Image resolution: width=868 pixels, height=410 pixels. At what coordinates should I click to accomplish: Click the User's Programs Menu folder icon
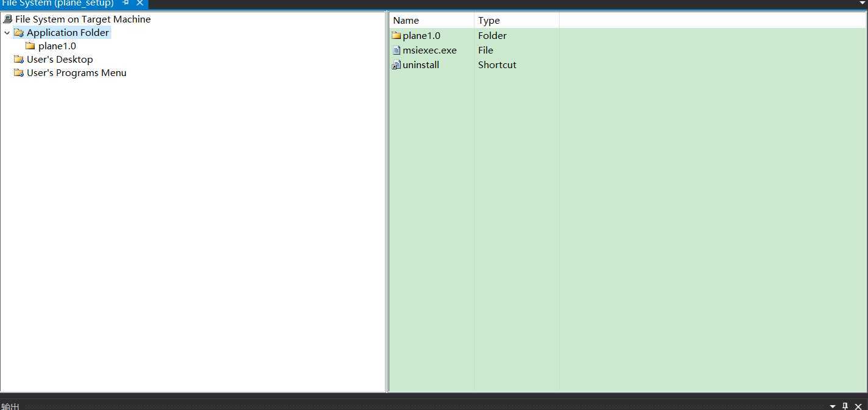tap(18, 72)
